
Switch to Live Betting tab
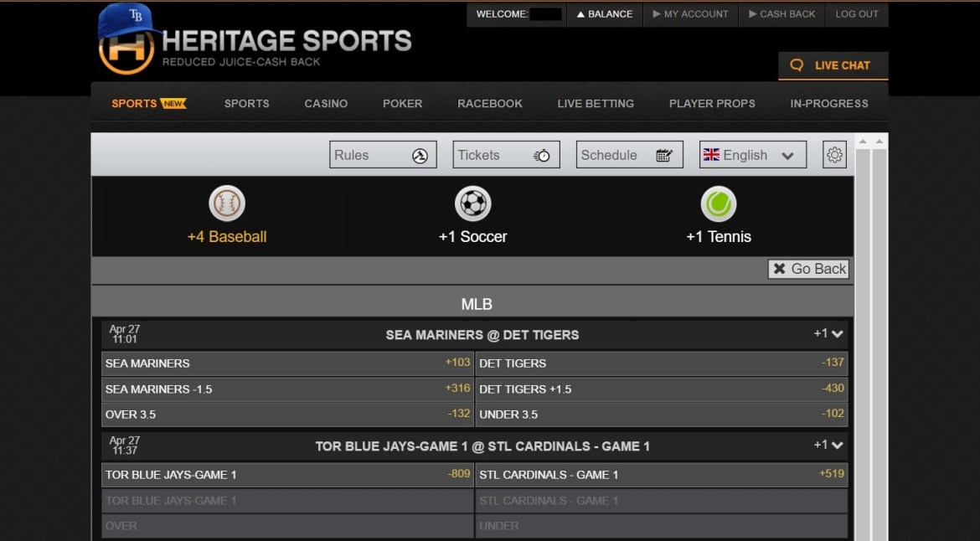coord(596,104)
